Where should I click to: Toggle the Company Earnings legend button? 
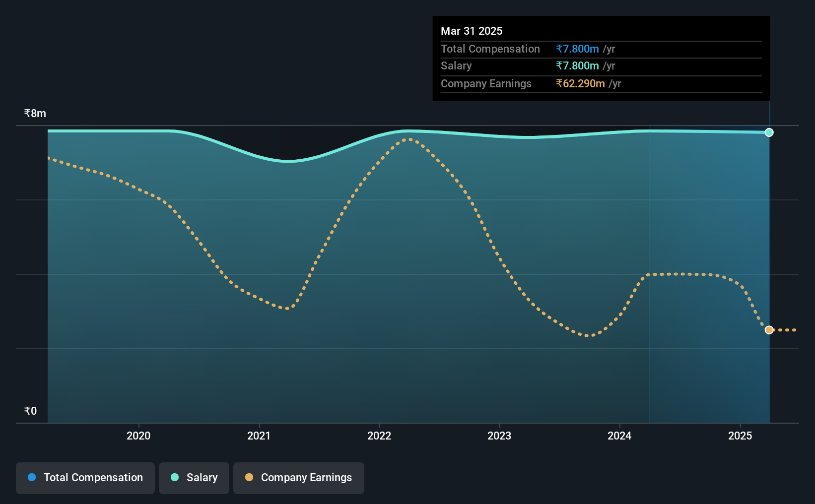click(299, 478)
